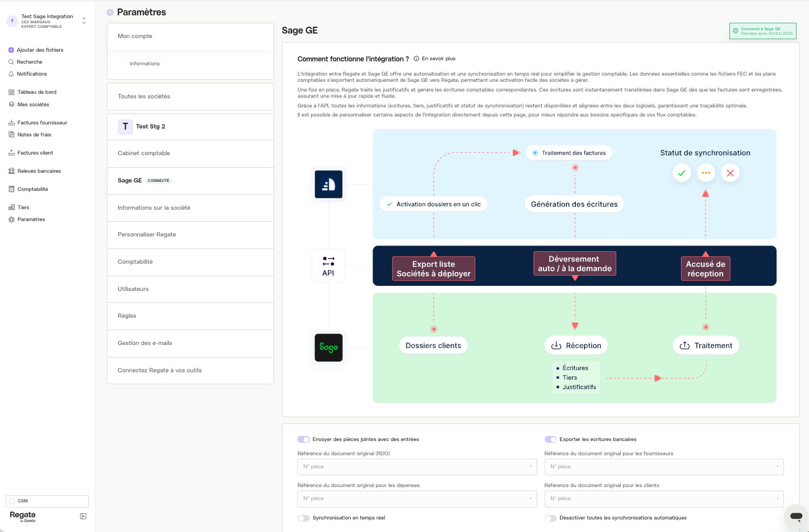Open the clients document reference dropdown
809x532 pixels.
[x=664, y=498]
